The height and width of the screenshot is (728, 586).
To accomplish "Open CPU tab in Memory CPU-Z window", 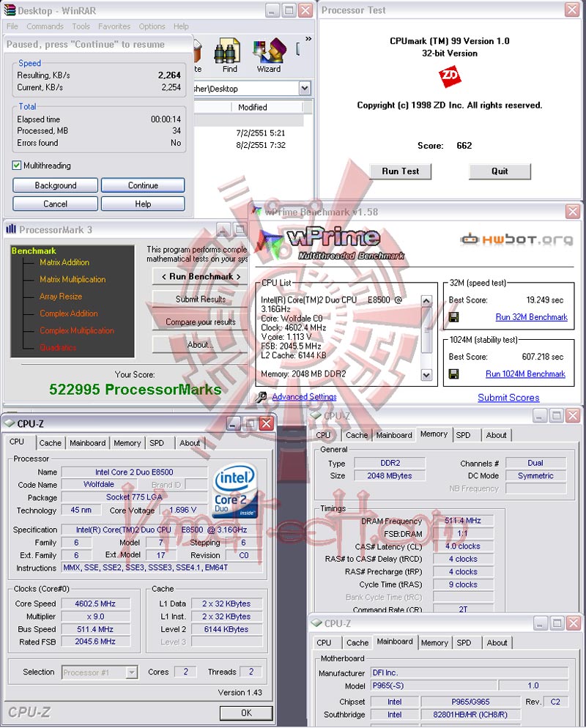I will 323,436.
